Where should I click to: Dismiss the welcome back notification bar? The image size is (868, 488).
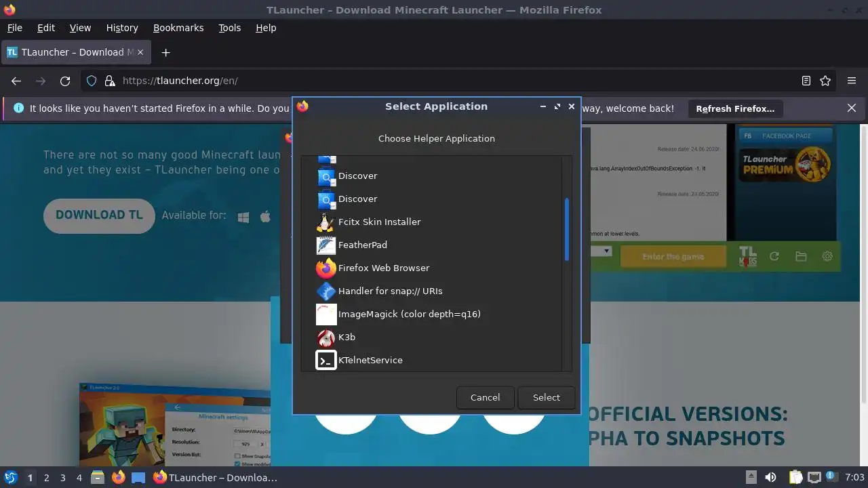click(852, 108)
